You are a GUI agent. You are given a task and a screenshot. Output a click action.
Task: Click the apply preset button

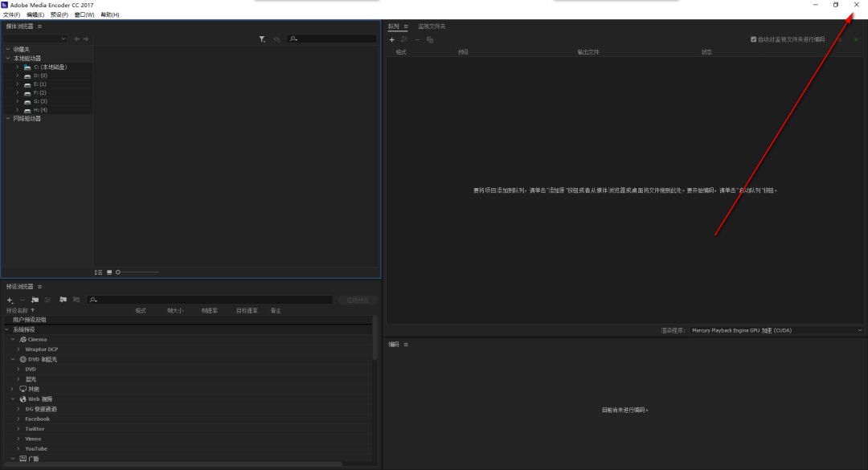[x=356, y=299]
